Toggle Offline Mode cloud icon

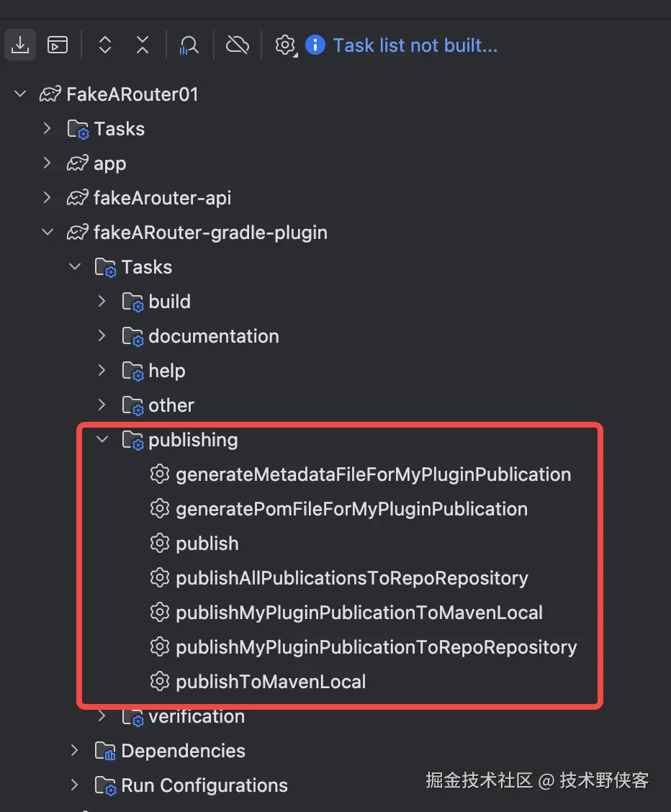pos(237,45)
